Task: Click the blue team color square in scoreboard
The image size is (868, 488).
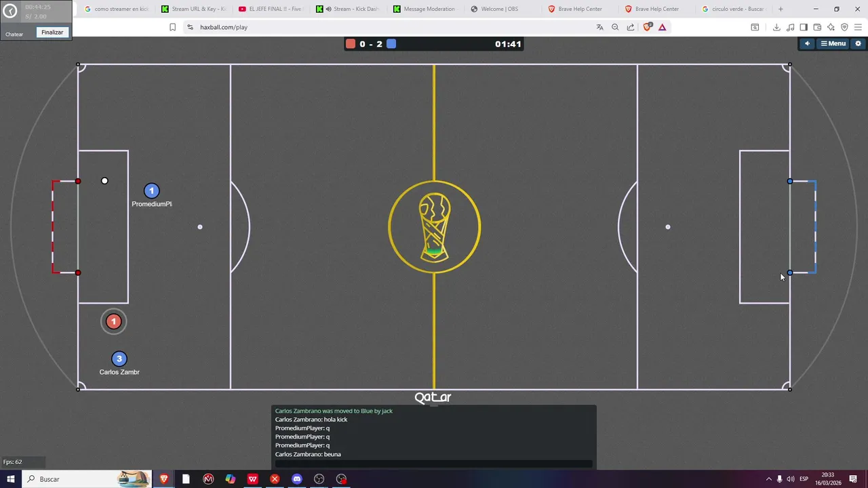Action: [x=391, y=44]
